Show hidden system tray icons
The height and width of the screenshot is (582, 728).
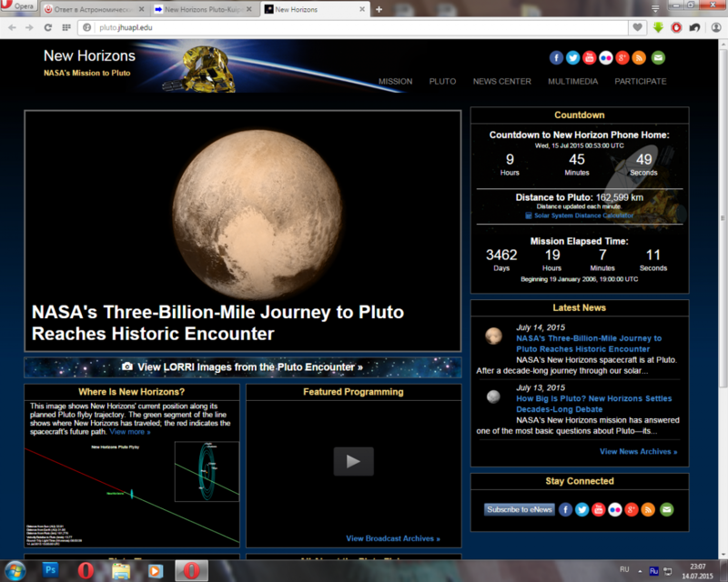coord(640,571)
